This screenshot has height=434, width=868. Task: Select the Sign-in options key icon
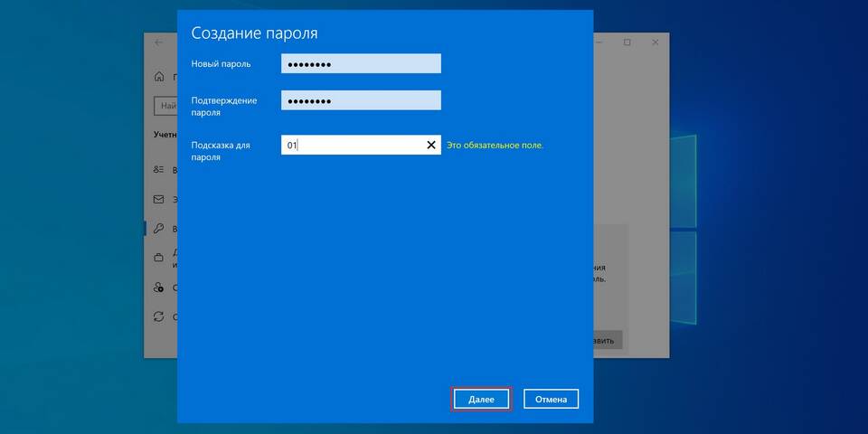coord(159,229)
